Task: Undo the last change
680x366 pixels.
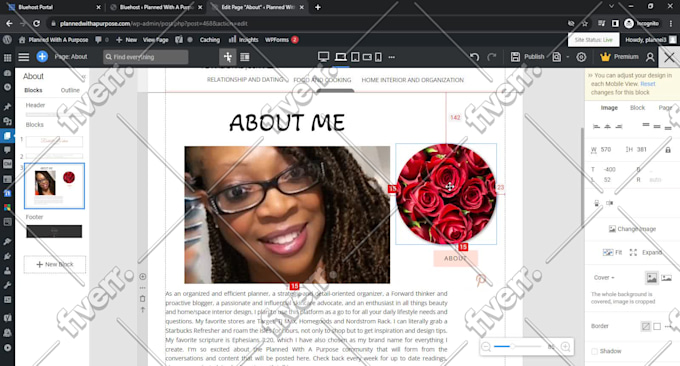Action: click(x=474, y=57)
